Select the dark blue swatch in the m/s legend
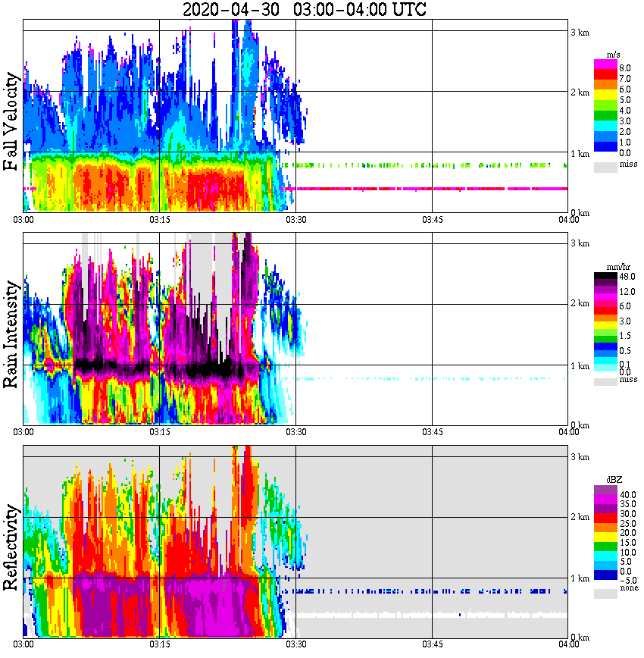644x658 pixels. (605, 147)
